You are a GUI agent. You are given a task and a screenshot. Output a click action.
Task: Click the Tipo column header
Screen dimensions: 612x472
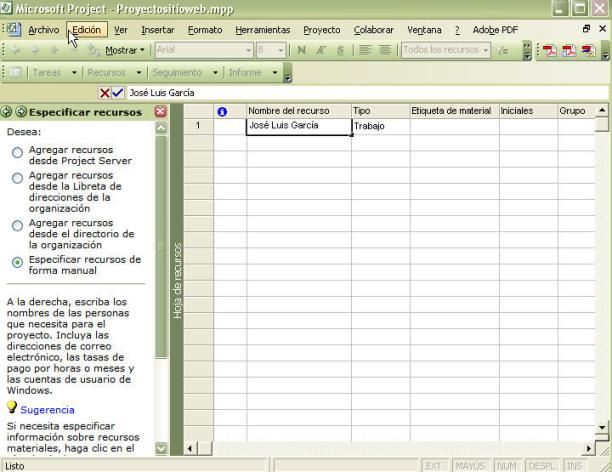381,111
